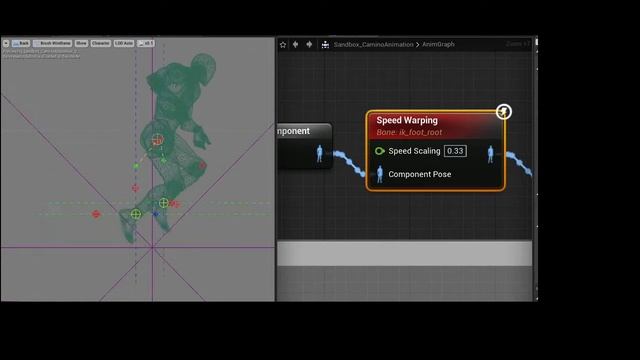Open Brush Wireframe view mode menu
The height and width of the screenshot is (360, 640).
[53, 43]
